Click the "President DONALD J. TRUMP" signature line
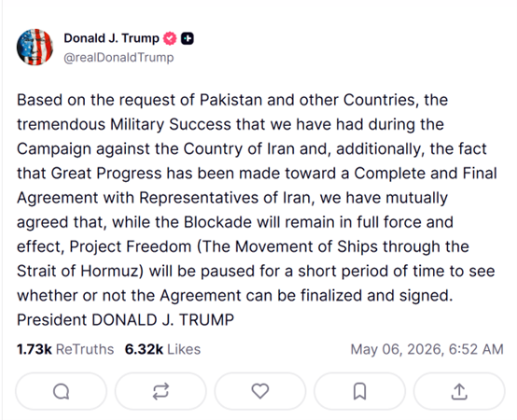The image size is (517, 420). click(126, 320)
